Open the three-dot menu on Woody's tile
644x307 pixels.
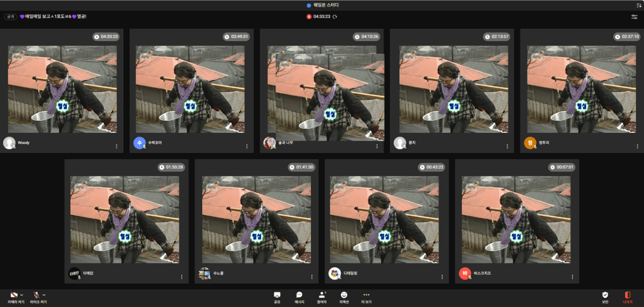[x=116, y=146]
